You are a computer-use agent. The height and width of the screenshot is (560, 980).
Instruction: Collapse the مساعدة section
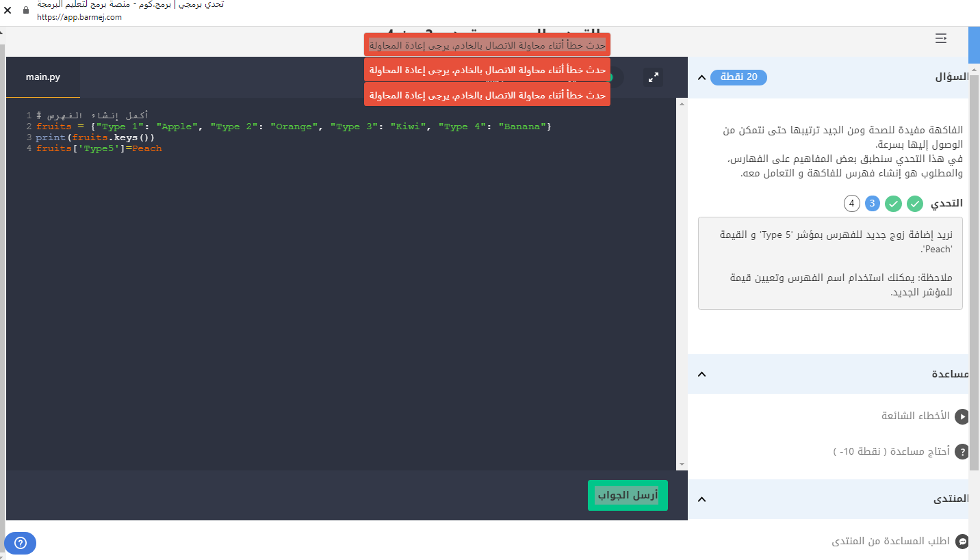[x=701, y=374]
